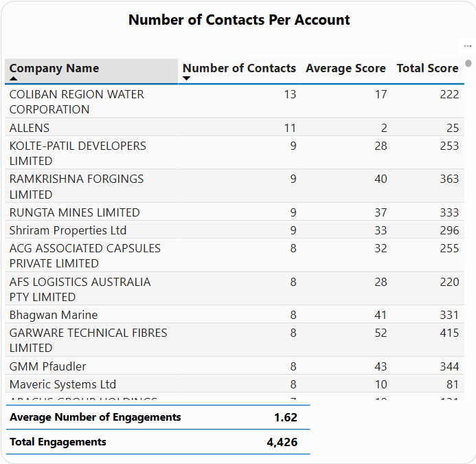Click total score 296 for Shriram Properties

pyautogui.click(x=449, y=230)
